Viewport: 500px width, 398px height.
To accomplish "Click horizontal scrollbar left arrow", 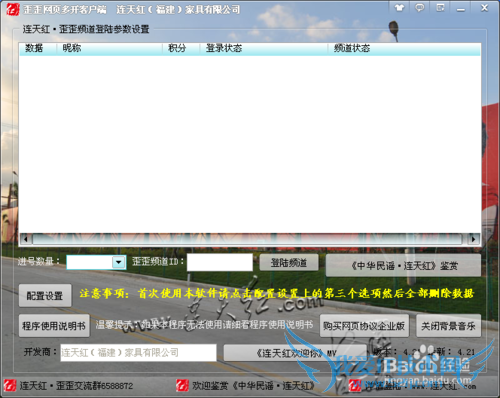I will click(25, 239).
